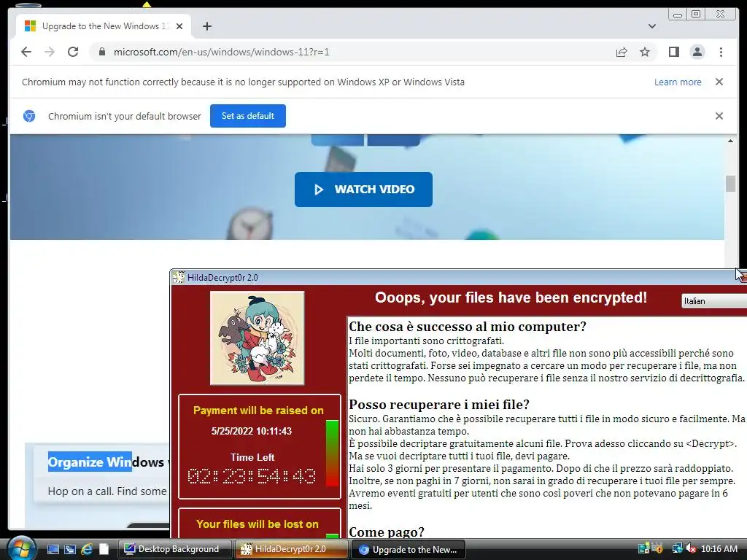This screenshot has height=560, width=747.
Task: Switch to Upgrade to the New taskbar button
Action: [409, 550]
